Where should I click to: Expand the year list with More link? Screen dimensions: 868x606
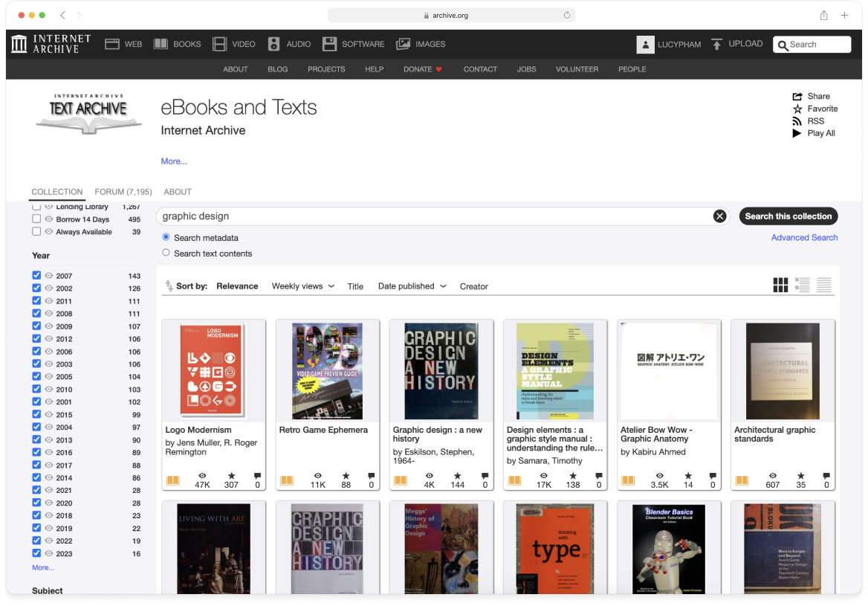(x=43, y=567)
